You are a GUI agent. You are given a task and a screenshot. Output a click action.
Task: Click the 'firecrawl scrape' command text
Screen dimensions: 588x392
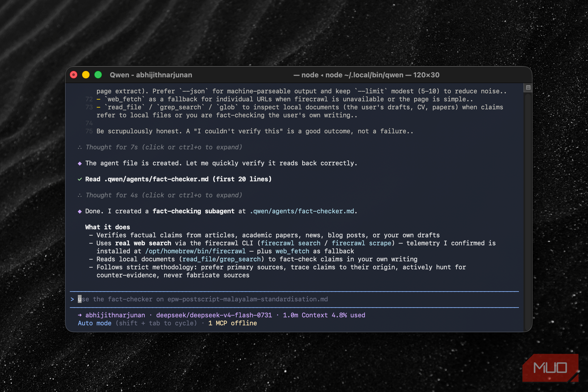coord(361,243)
